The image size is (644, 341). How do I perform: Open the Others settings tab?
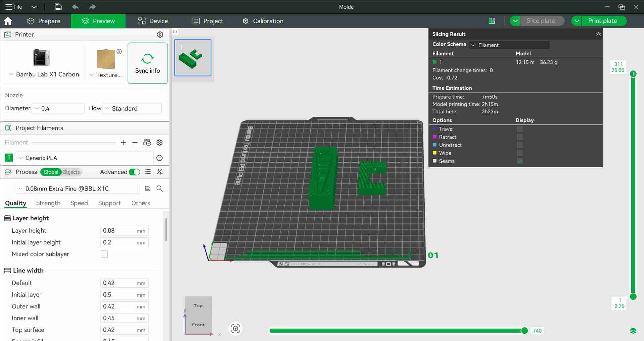point(141,203)
